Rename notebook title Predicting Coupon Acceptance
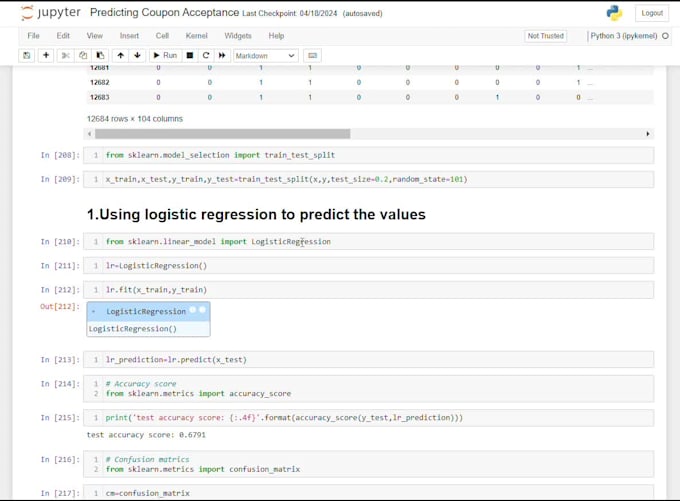The image size is (680, 501). click(x=164, y=13)
